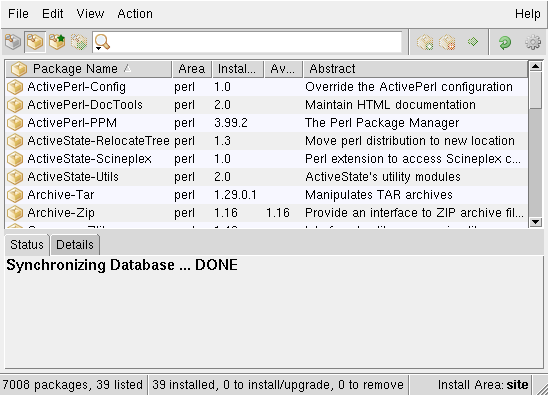Image resolution: width=548 pixels, height=395 pixels.
Task: Sort by the Area column header
Action: [192, 69]
